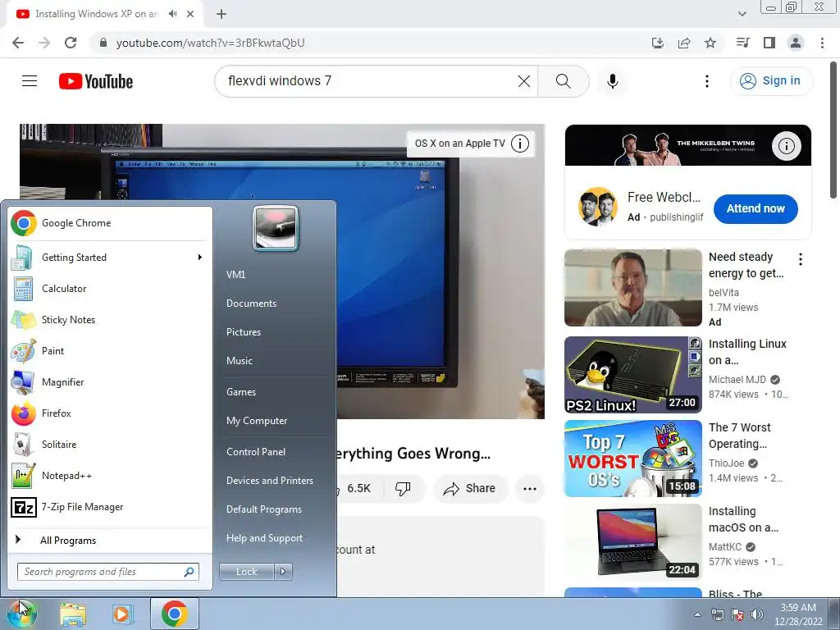Open Devices and Printers
The image size is (840, 630).
(269, 481)
